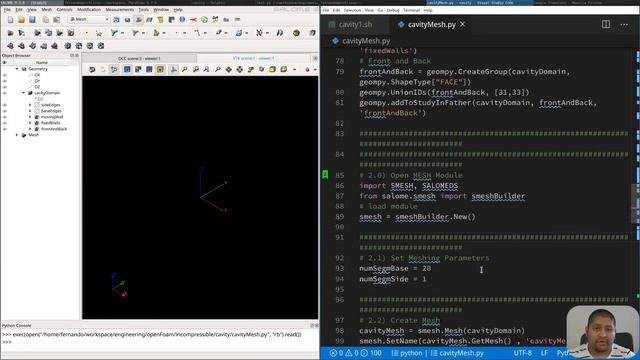Open the SALOME File menu
This screenshot has width=640, height=360.
point(7,9)
